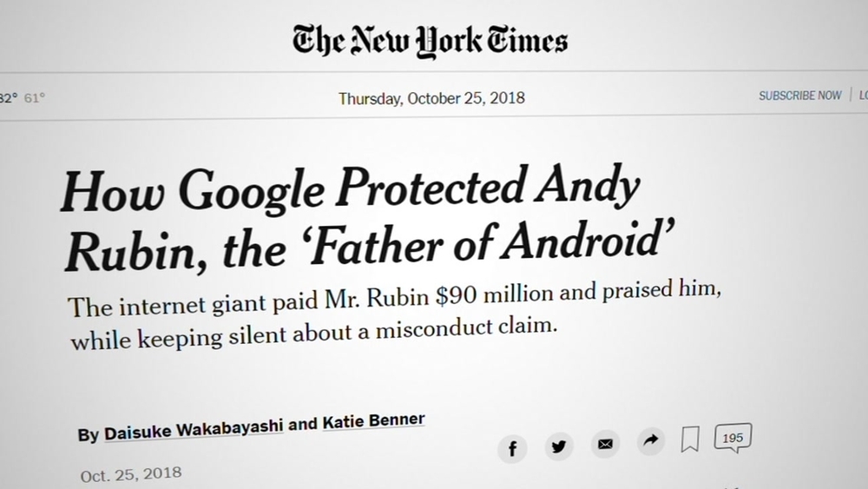Click the SUBSCRIBE NOW link

pyautogui.click(x=800, y=96)
